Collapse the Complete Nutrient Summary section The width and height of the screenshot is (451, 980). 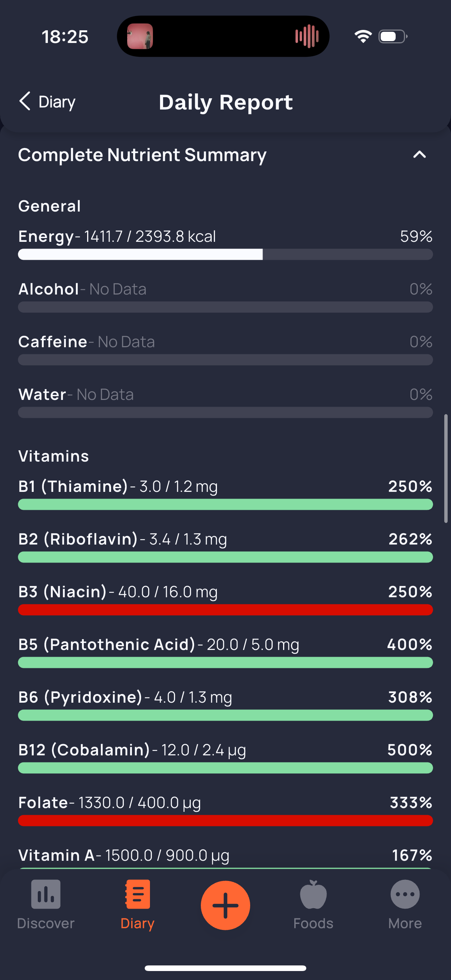pyautogui.click(x=420, y=154)
